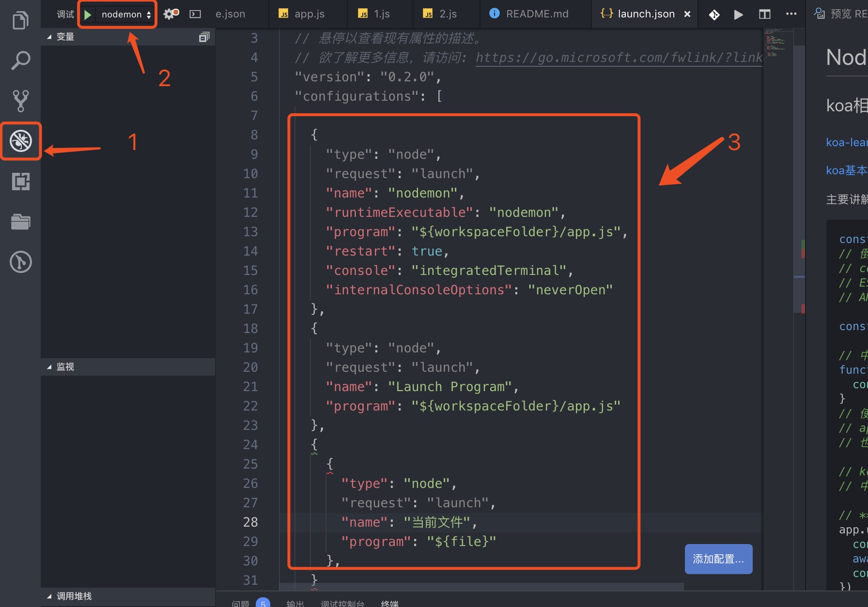This screenshot has width=868, height=607.
Task: Open the 输出 panel tab
Action: pos(295,603)
